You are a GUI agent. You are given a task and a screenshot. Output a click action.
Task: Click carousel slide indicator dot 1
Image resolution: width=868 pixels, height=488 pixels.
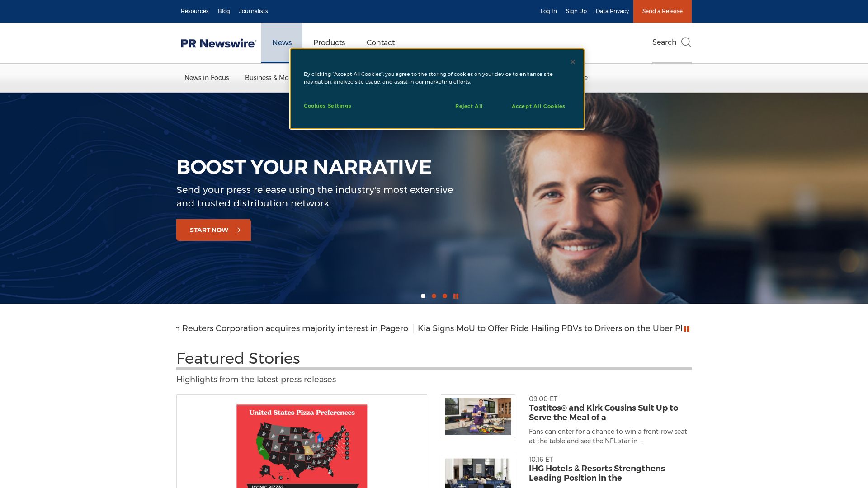(x=423, y=296)
